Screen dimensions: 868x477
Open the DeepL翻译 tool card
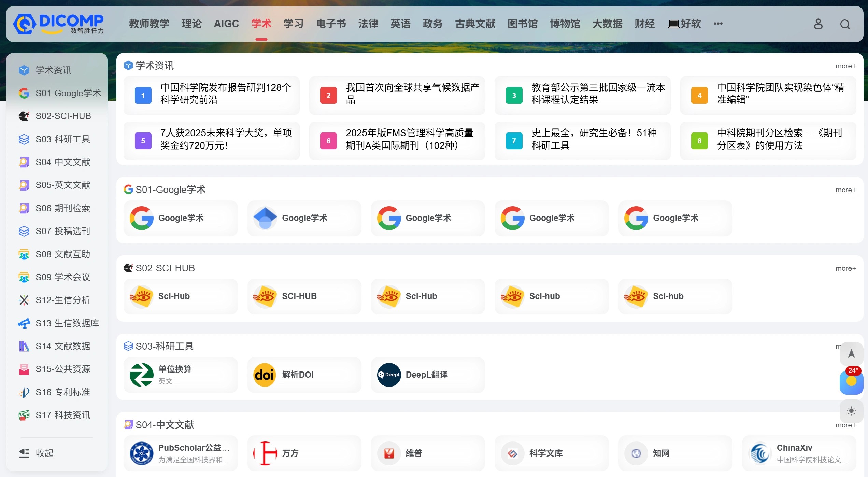point(428,375)
